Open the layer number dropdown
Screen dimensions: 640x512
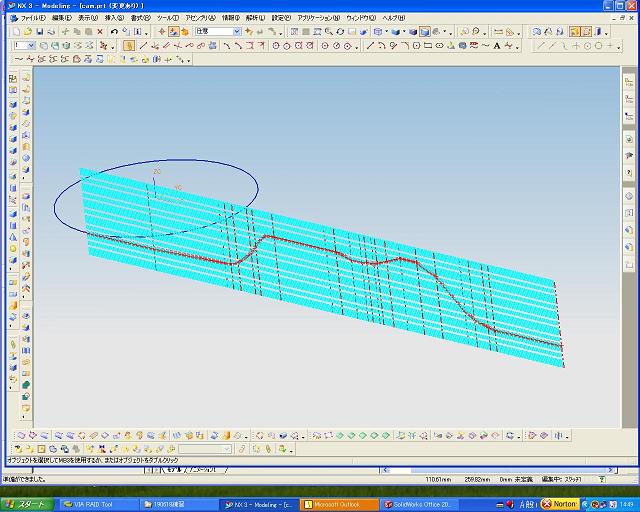32,45
